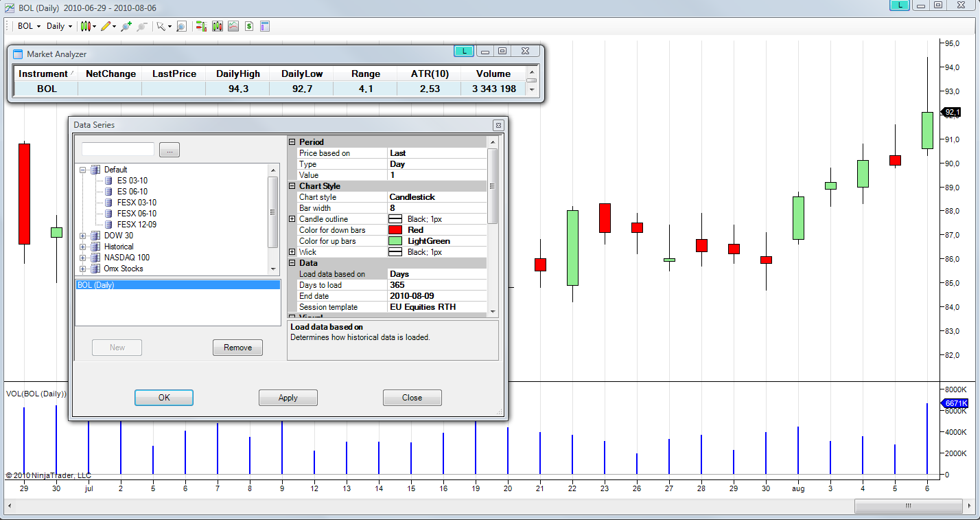Click the NASDAQ 100 list icon
Screen dimensions: 980x520
[x=95, y=258]
